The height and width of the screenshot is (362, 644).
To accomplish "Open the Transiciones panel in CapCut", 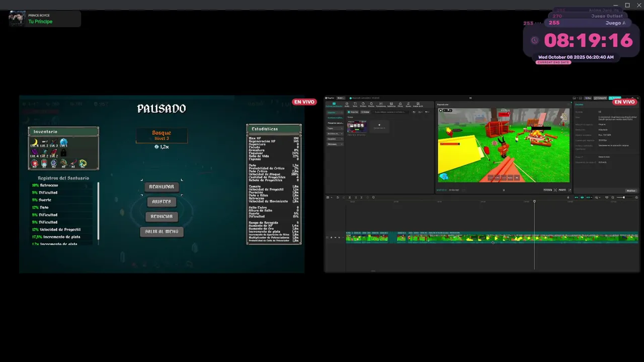I will (x=381, y=105).
